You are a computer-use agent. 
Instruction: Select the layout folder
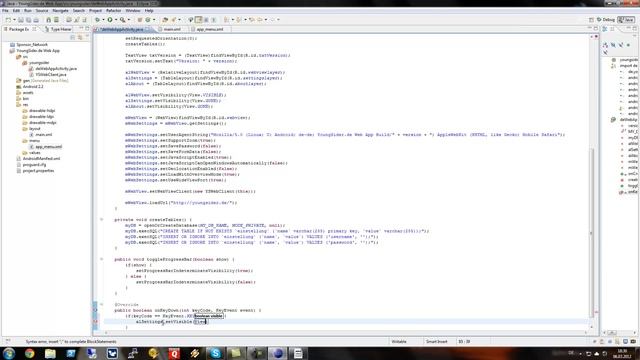coord(34,129)
